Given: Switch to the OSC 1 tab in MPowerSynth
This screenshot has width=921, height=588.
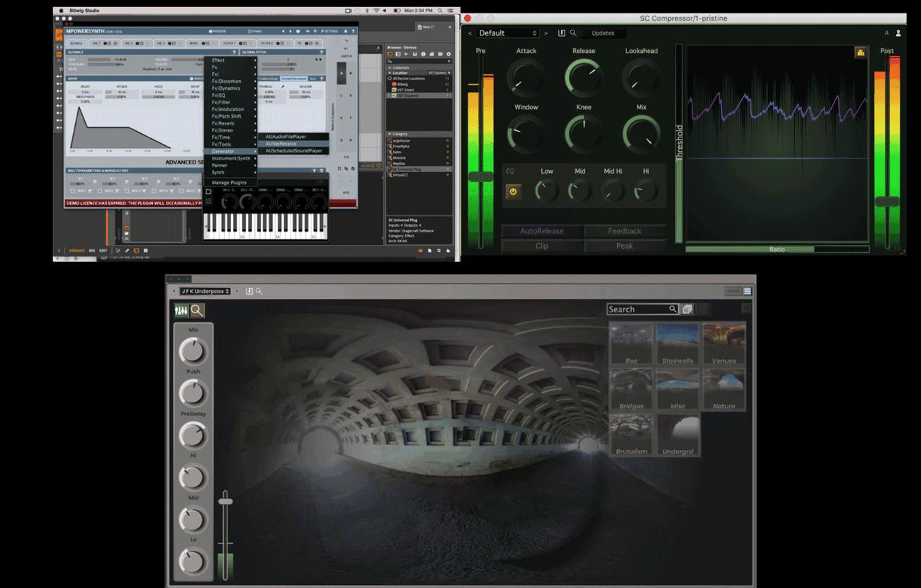Looking at the screenshot, I should pos(106,43).
